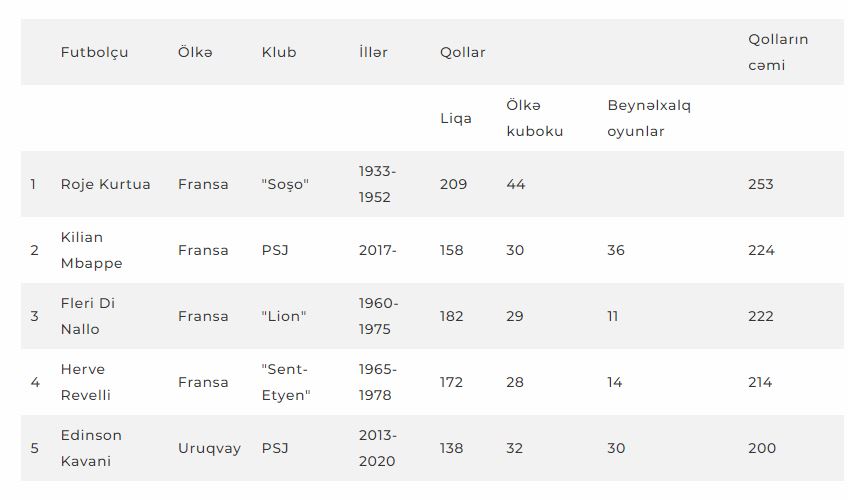The width and height of the screenshot is (848, 500).
Task: Click the 1960-1975 years cell
Action: pos(379,316)
